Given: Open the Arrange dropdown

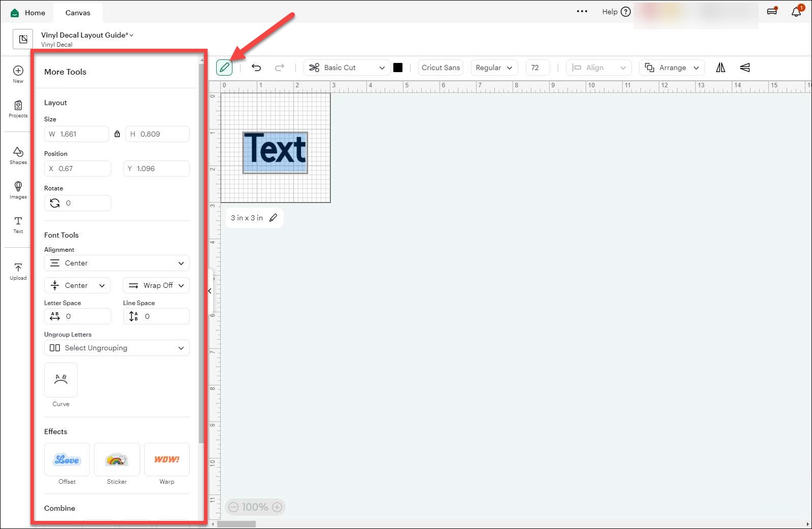Looking at the screenshot, I should (x=672, y=68).
